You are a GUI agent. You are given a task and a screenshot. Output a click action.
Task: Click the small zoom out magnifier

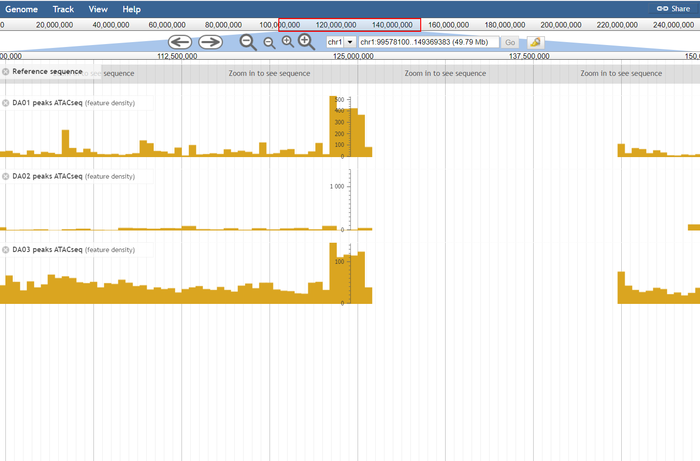click(x=268, y=43)
